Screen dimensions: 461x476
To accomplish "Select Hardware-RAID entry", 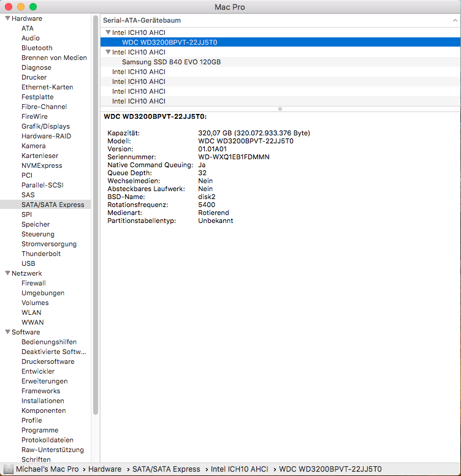I will [x=46, y=136].
